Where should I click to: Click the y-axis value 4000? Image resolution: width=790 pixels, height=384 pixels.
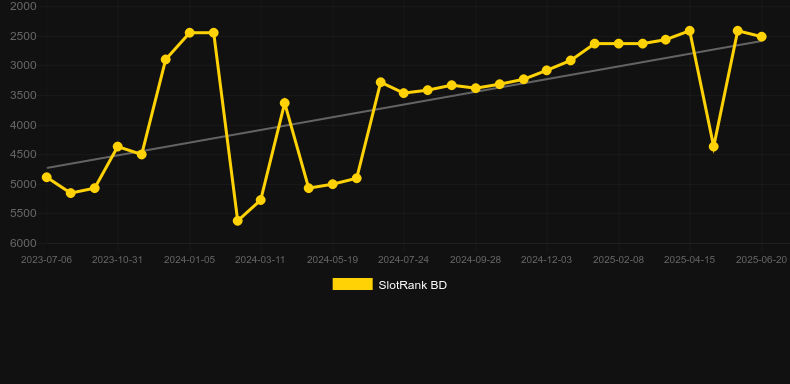point(23,125)
